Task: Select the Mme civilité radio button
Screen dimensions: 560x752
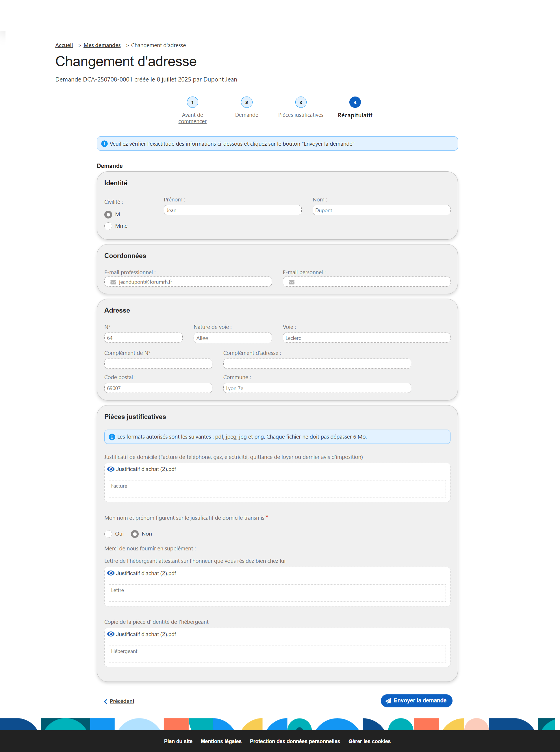Action: coord(108,226)
